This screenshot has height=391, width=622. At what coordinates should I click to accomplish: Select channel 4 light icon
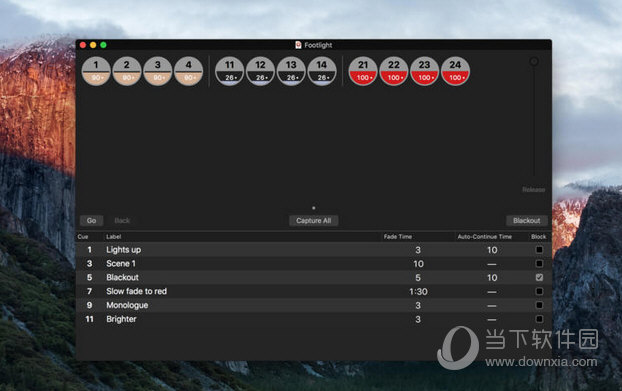point(189,71)
